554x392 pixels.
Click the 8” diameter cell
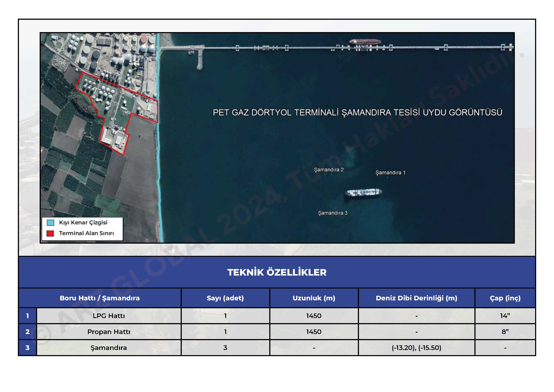(x=505, y=332)
